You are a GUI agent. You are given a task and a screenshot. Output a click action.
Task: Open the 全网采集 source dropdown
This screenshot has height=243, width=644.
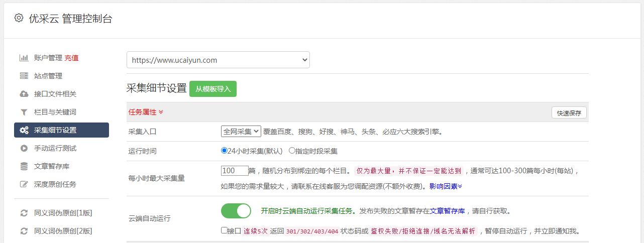coord(241,132)
